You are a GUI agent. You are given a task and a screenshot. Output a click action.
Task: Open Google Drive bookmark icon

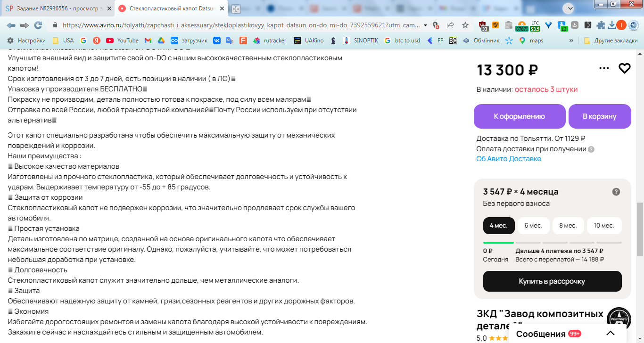tap(161, 41)
